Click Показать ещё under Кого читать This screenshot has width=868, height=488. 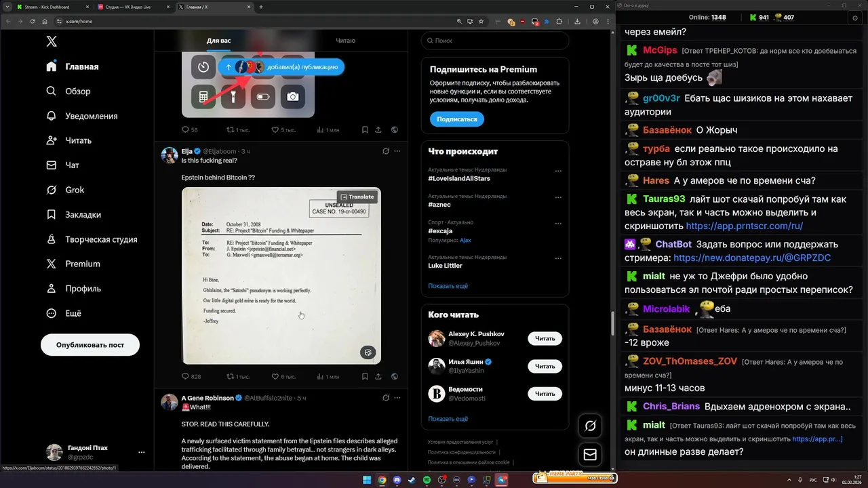(448, 419)
